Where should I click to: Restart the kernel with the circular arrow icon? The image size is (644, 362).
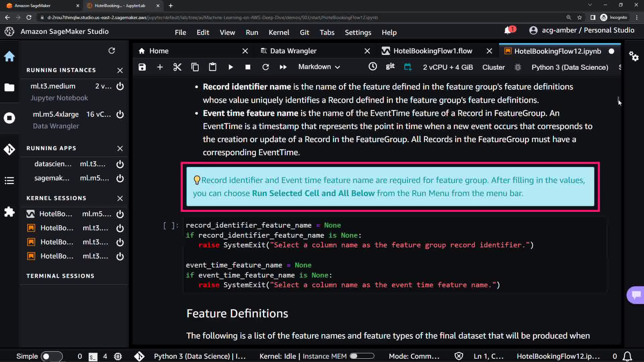pyautogui.click(x=266, y=67)
